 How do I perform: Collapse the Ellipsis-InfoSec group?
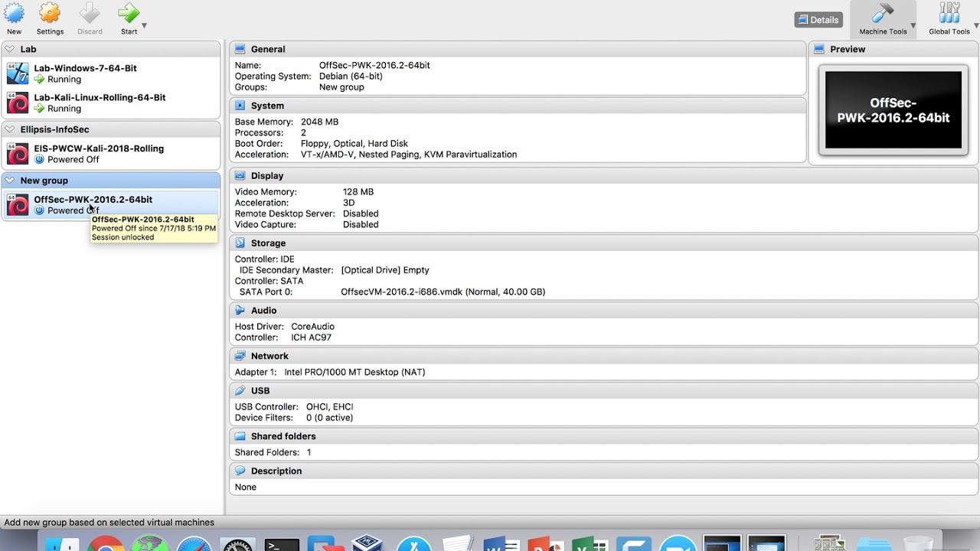(x=9, y=129)
